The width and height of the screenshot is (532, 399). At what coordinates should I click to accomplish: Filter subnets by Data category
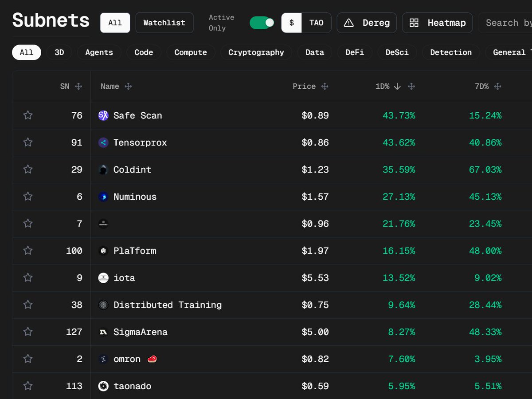pyautogui.click(x=315, y=52)
